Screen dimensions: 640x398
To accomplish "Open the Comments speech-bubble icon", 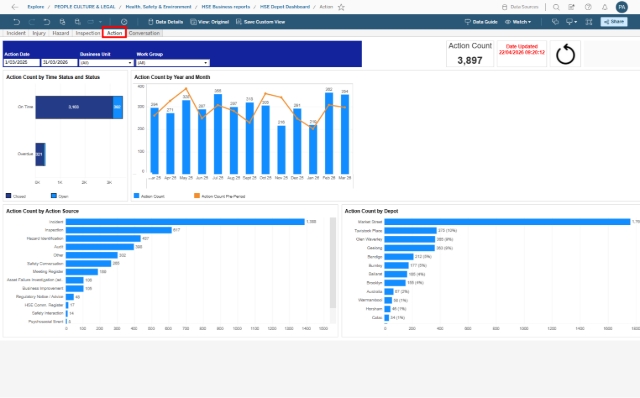I will click(555, 22).
